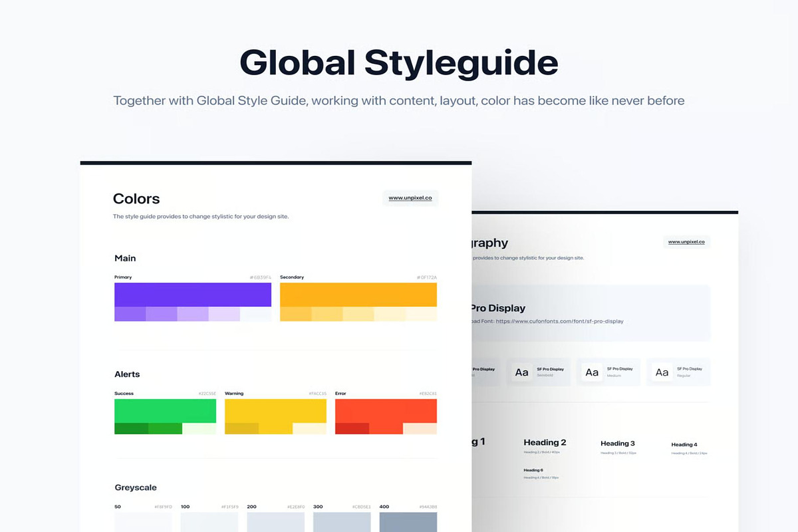Select the Greyscale 400 swatch
This screenshot has width=798, height=532.
click(x=408, y=522)
